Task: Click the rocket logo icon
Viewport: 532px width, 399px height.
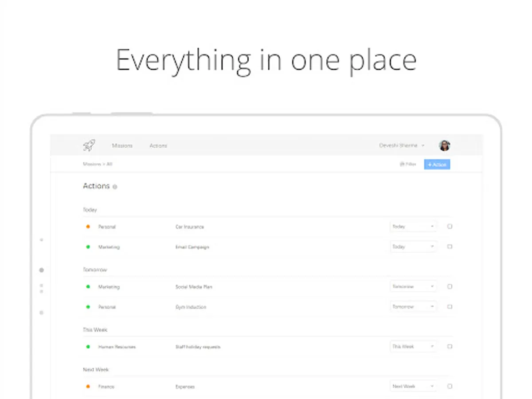Action: pos(89,145)
